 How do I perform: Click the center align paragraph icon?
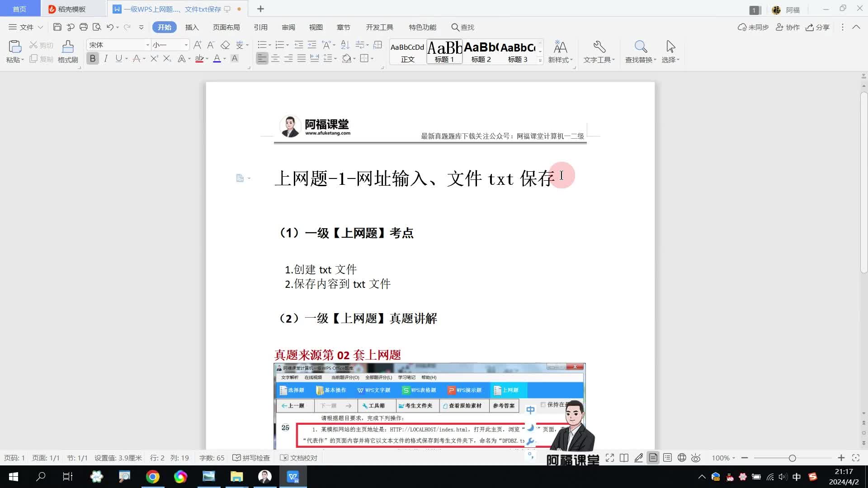pos(275,59)
